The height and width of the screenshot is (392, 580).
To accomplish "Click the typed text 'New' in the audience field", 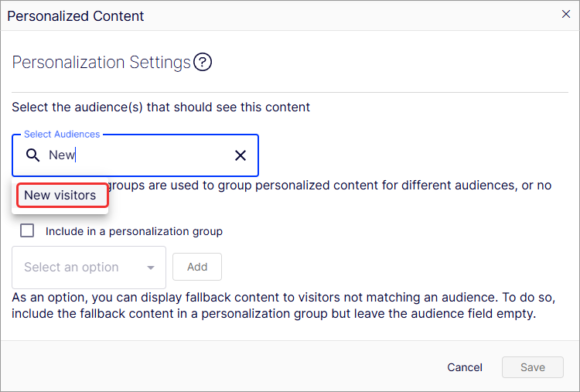I will point(62,155).
